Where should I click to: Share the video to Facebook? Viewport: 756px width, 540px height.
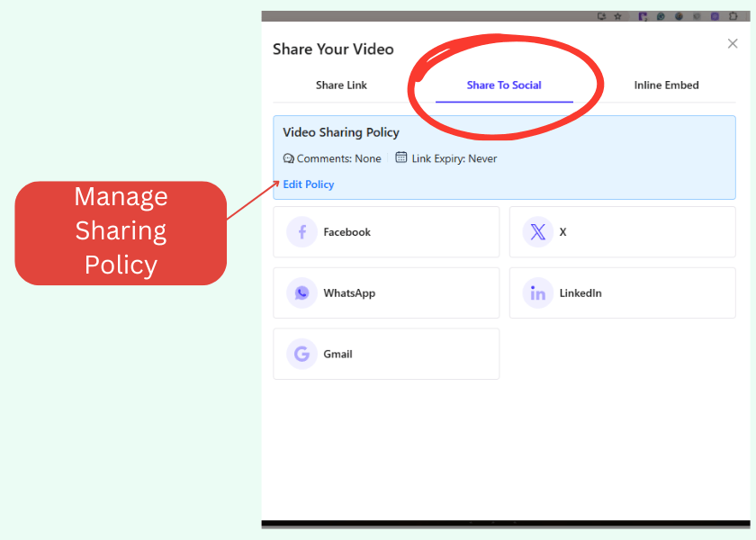point(386,232)
